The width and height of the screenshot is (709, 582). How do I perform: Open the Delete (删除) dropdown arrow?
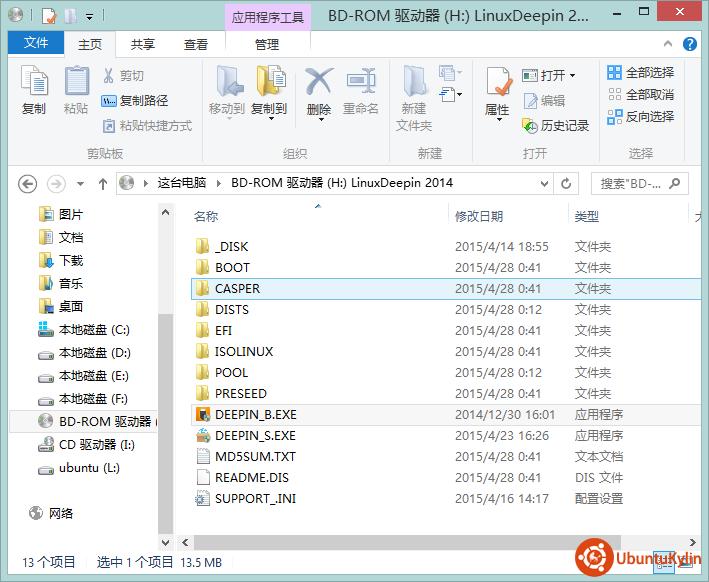(321, 120)
